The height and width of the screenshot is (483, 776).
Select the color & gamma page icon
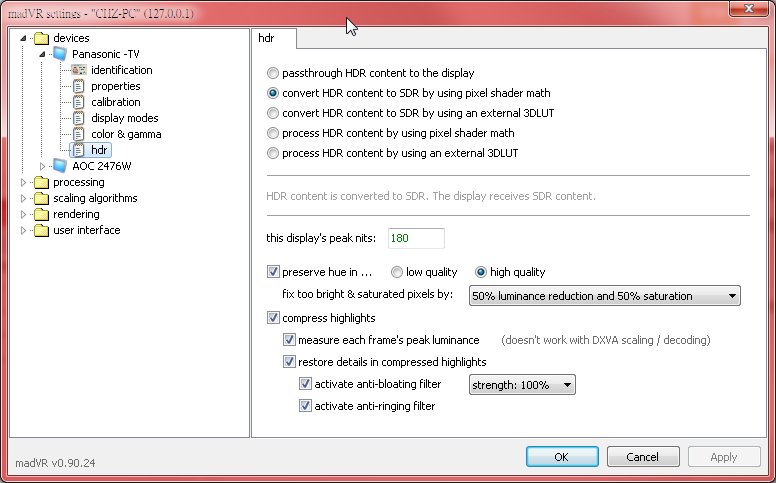coord(79,134)
